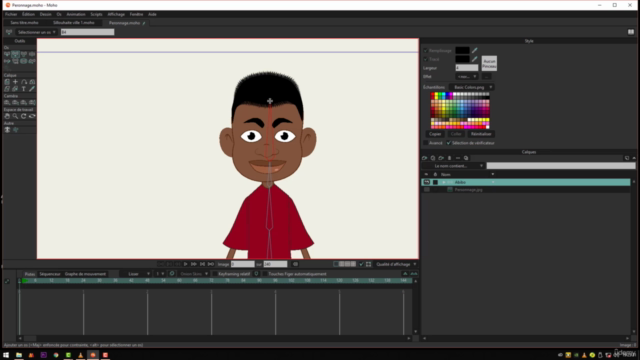The height and width of the screenshot is (360, 640).
Task: Open the Édition menu
Action: pos(28,14)
